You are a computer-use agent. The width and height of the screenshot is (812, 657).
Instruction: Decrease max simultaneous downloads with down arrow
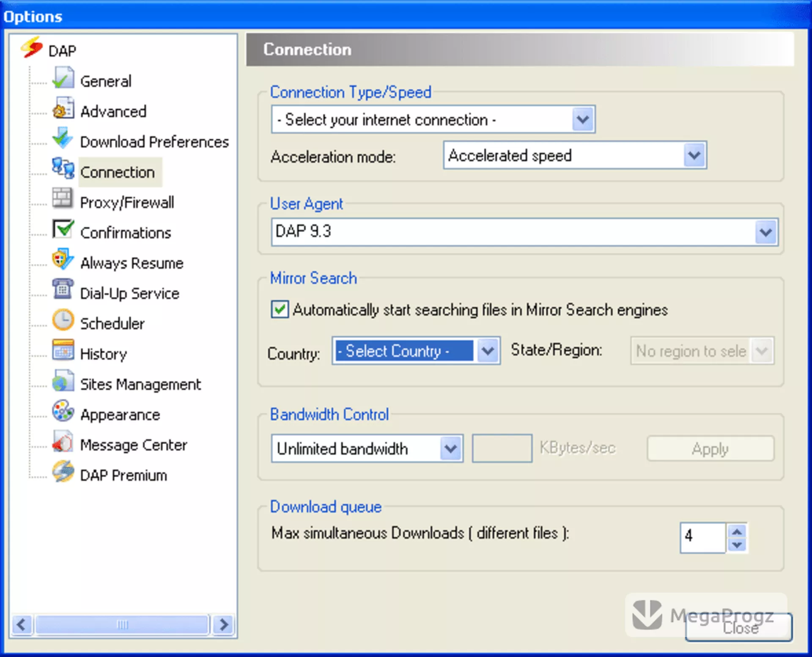[x=737, y=545]
